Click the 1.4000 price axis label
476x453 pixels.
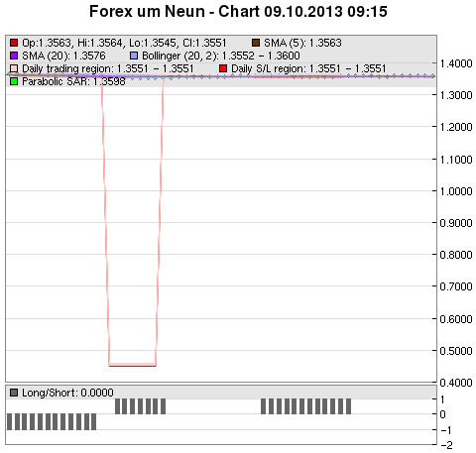point(456,63)
